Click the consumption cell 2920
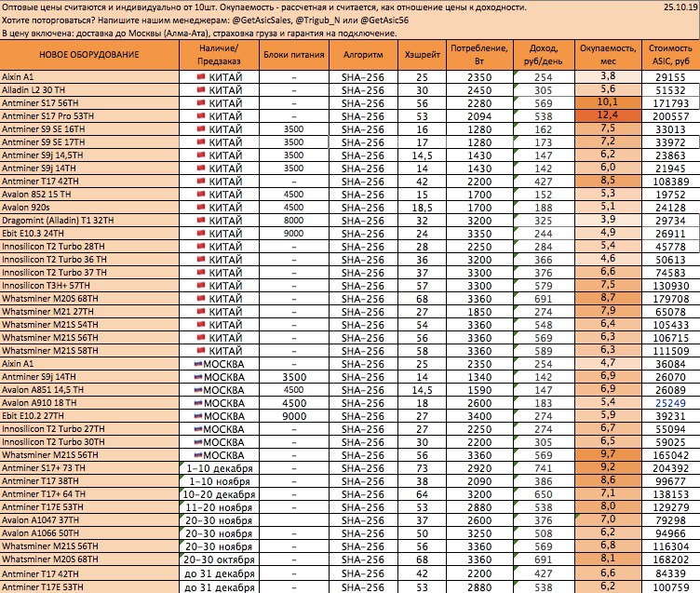This screenshot has width=700, height=593. click(x=479, y=468)
